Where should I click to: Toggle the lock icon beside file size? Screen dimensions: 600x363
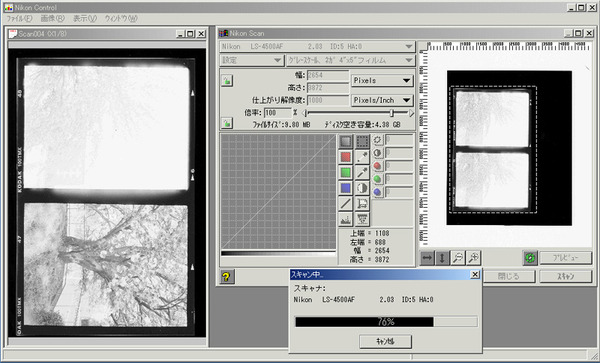coord(227,123)
